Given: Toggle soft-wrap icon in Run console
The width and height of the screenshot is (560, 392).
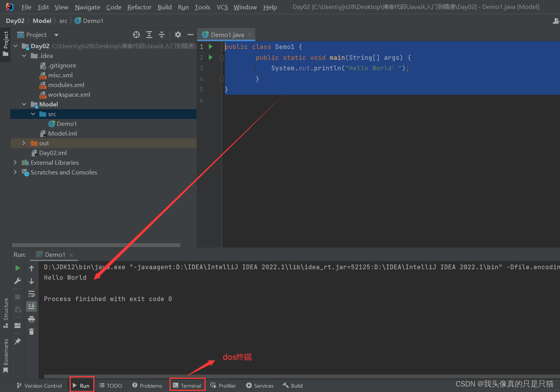Looking at the screenshot, I should [x=31, y=294].
